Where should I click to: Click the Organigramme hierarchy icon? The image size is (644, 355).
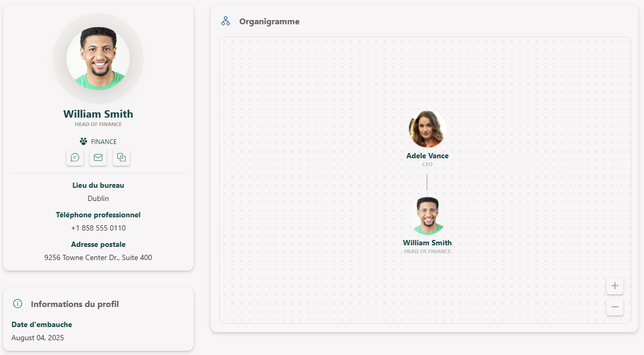click(x=225, y=21)
